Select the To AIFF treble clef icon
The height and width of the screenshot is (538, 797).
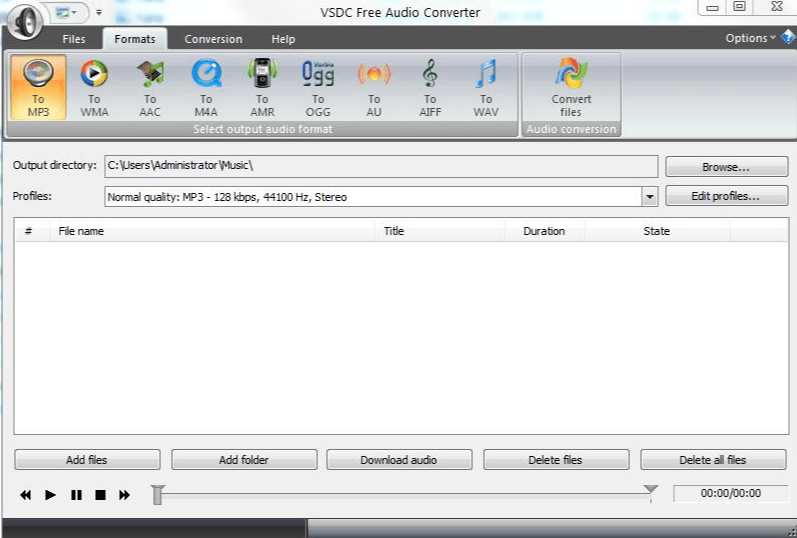[x=430, y=87]
